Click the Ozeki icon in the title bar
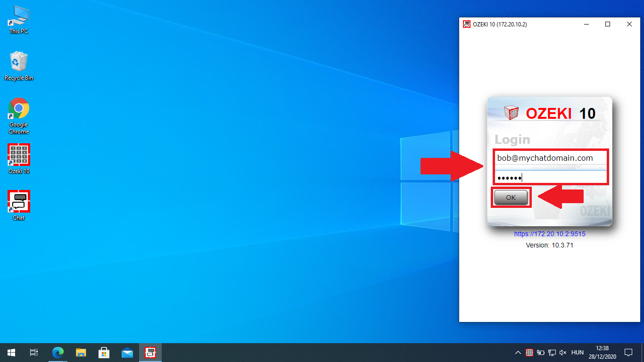The image size is (644, 362). 466,24
